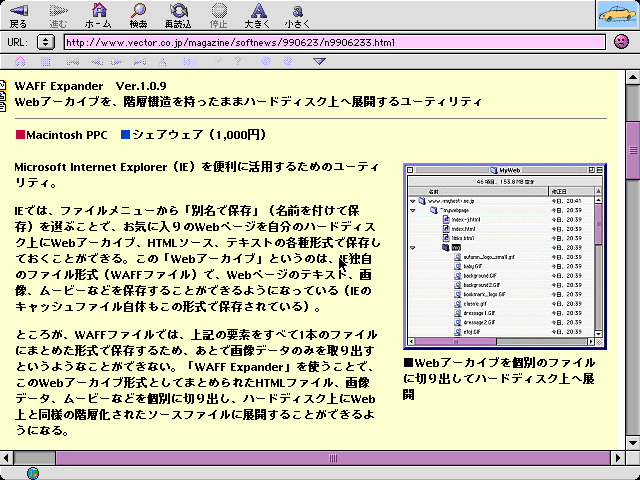Screen dimensions: 640x480
Task: Click the orange magnifier icon in link toolbar
Action: point(217,62)
